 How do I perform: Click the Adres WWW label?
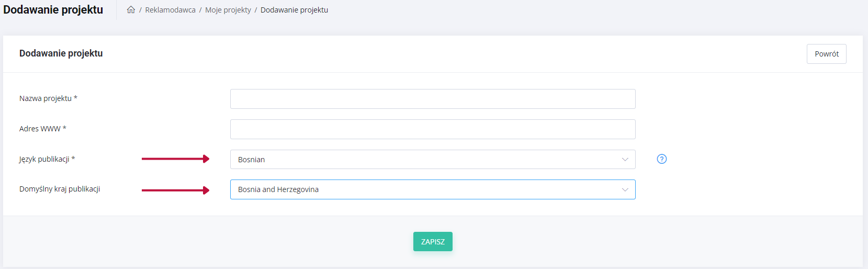click(43, 129)
